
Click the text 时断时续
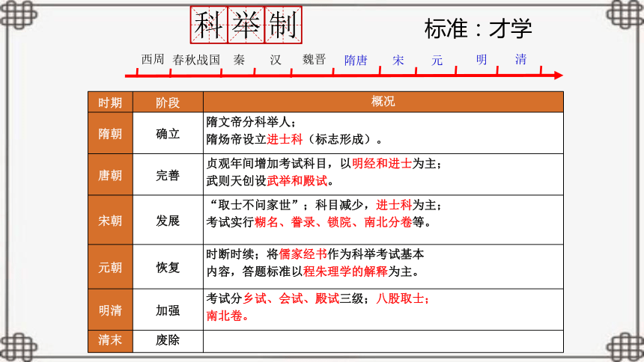click(230, 254)
